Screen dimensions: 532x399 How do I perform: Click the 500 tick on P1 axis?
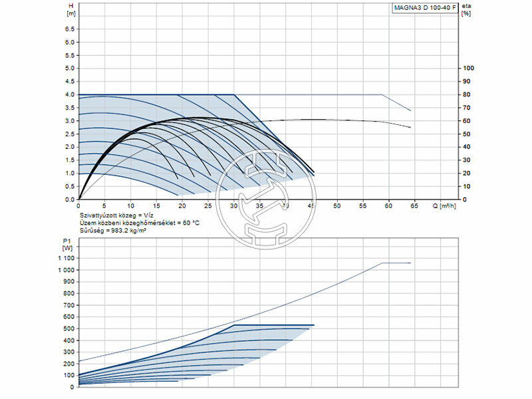[x=68, y=329]
